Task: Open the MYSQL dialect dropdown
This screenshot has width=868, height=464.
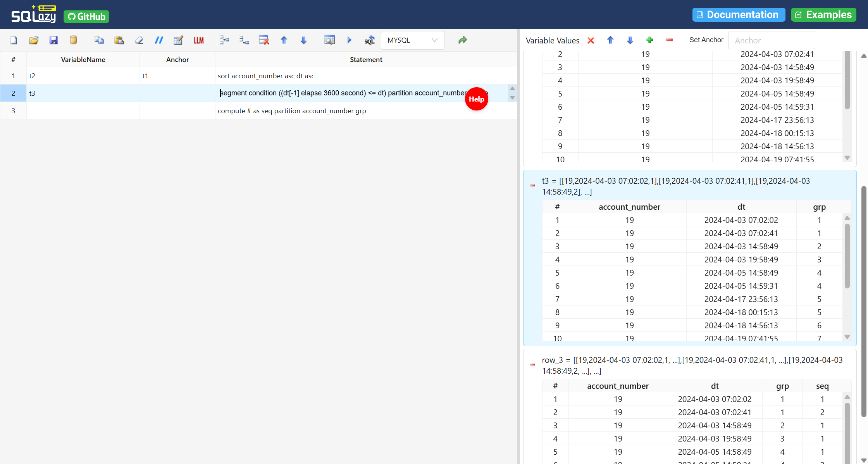Action: [x=413, y=40]
